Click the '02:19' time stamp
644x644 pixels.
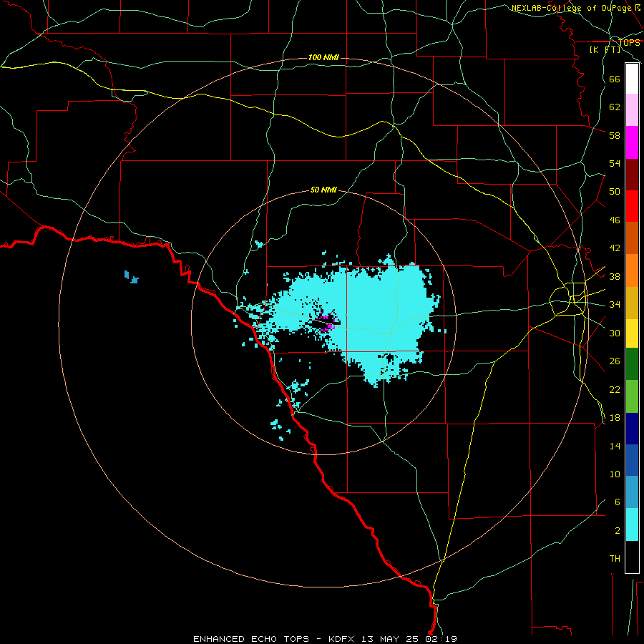[441, 639]
